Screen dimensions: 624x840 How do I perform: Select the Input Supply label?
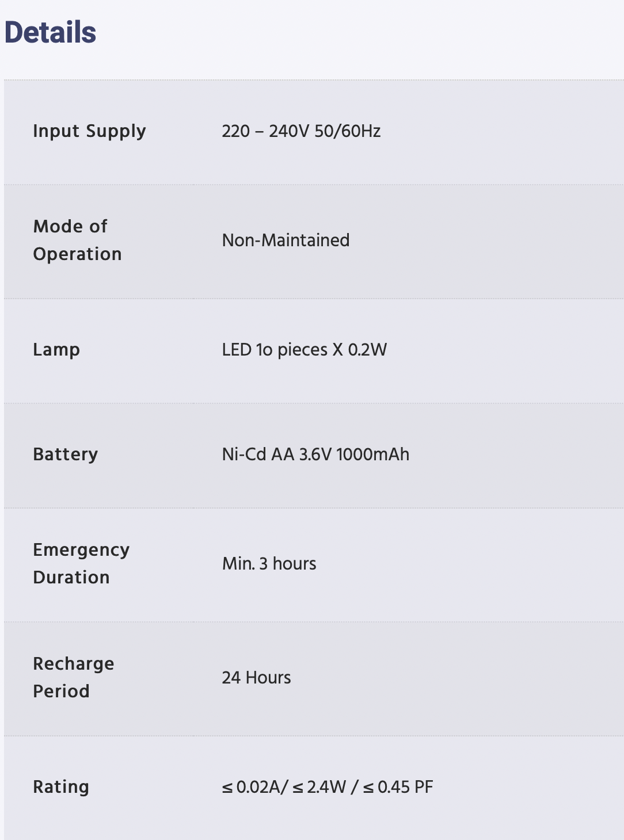[89, 131]
